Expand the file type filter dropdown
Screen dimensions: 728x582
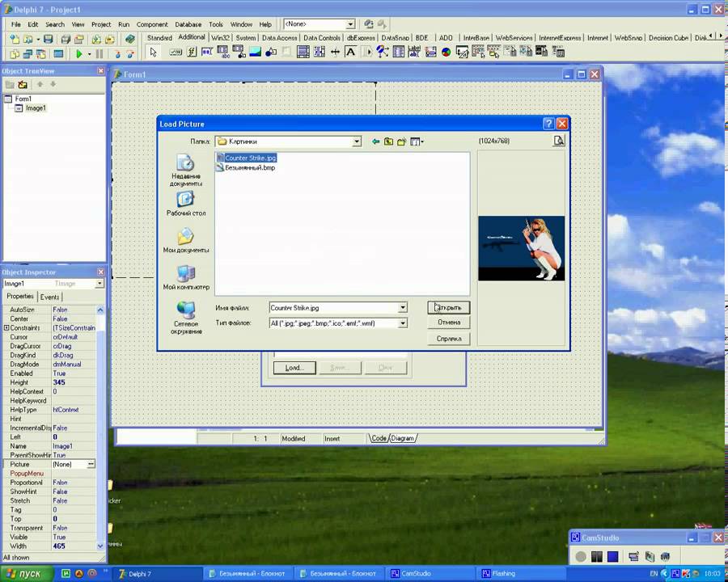pos(403,323)
